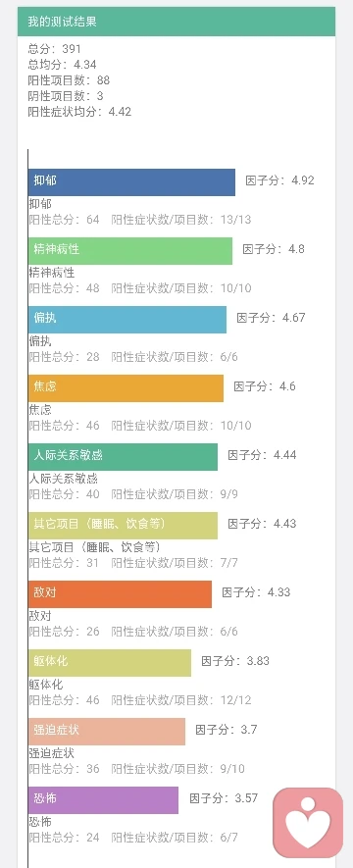Image resolution: width=353 pixels, height=868 pixels.
Task: Click 因子分：4.33 beside 敌对
Action: click(256, 592)
